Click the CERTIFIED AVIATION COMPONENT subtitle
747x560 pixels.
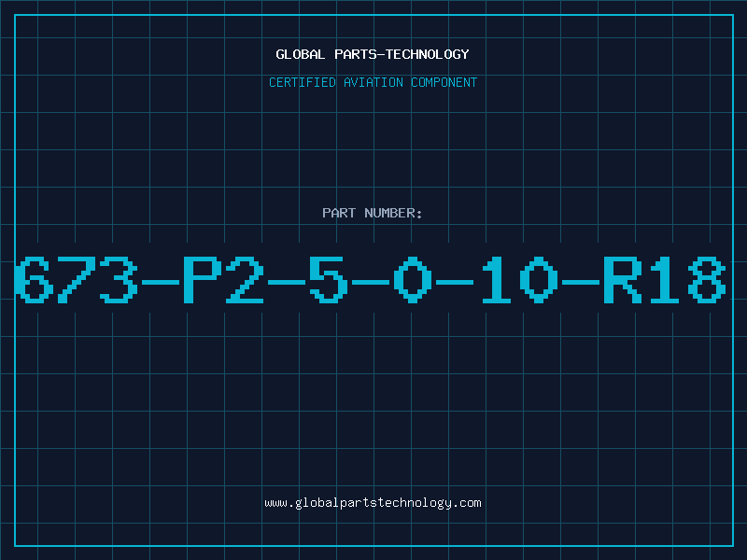click(x=373, y=82)
